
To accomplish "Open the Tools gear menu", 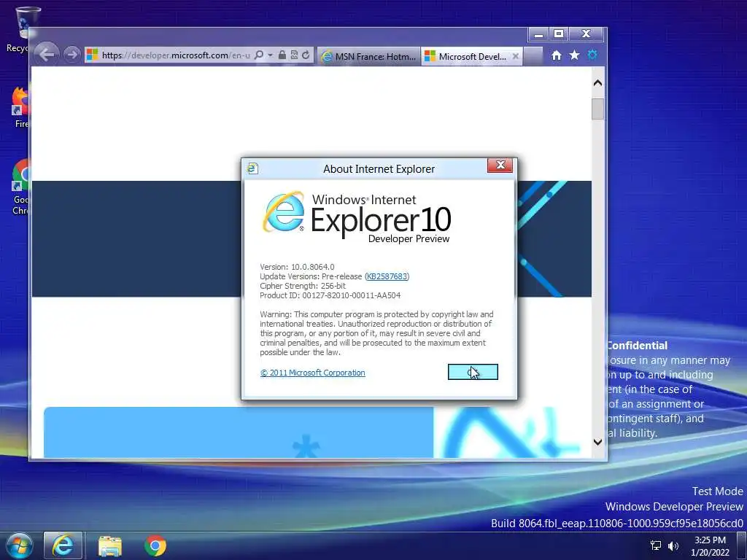I will coord(592,55).
